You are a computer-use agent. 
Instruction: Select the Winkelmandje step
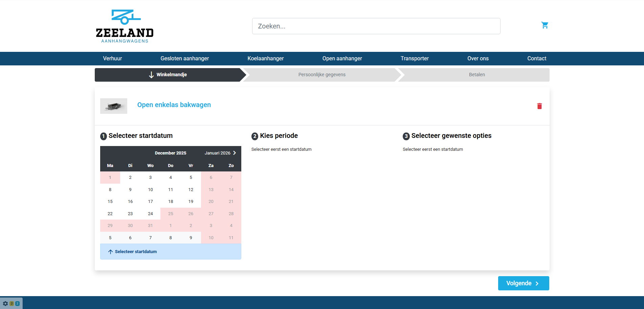(168, 75)
